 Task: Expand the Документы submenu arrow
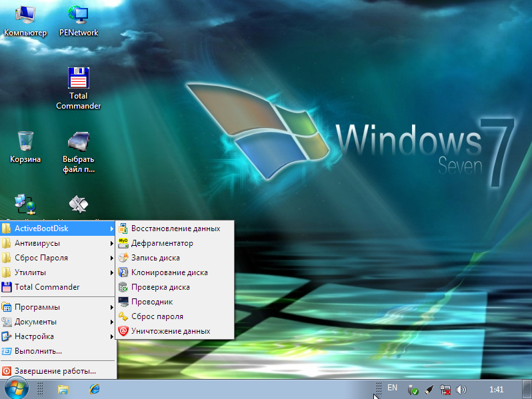click(x=111, y=322)
